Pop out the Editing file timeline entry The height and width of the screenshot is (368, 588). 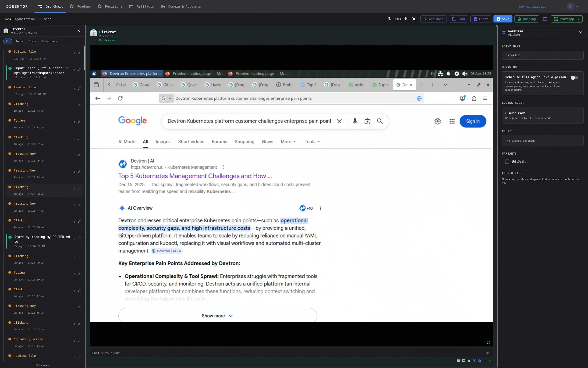click(x=79, y=53)
